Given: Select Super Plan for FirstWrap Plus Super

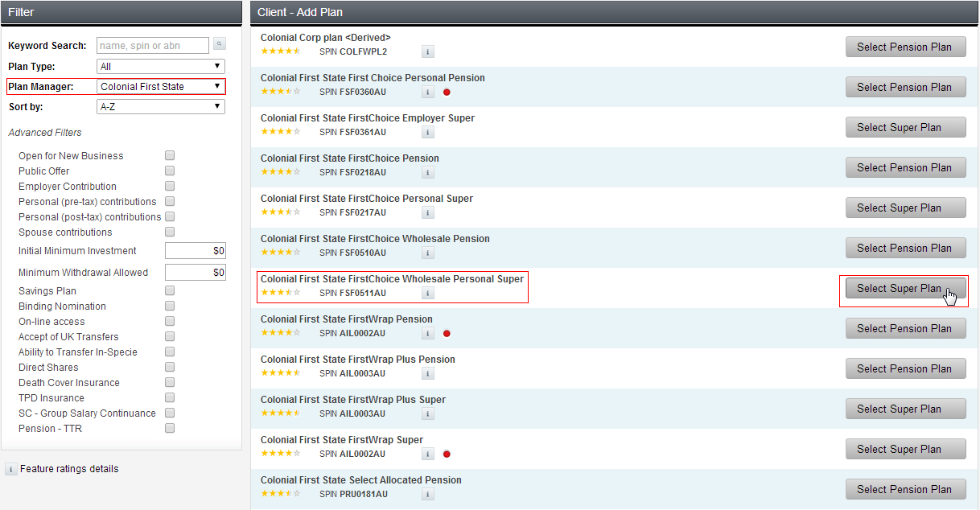Looking at the screenshot, I should pyautogui.click(x=905, y=409).
